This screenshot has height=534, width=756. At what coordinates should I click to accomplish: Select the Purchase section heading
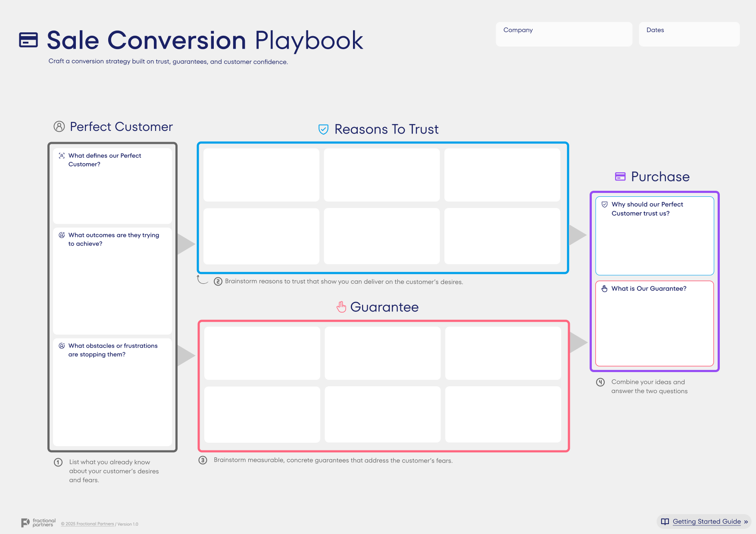660,177
